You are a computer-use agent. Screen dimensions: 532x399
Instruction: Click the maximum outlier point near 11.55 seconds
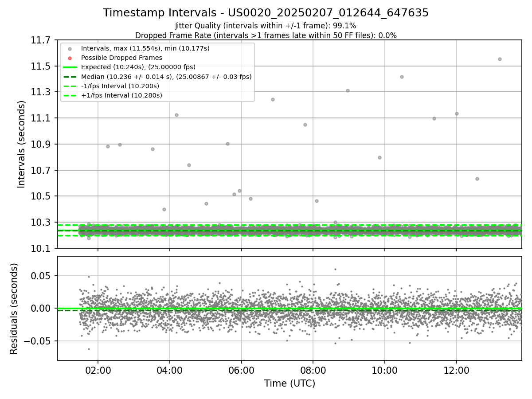(x=500, y=59)
